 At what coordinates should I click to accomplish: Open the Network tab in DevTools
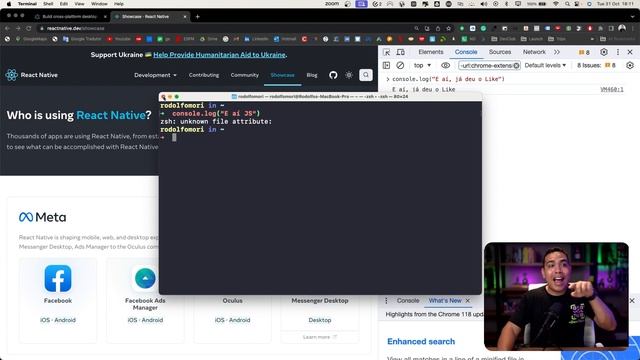534,52
